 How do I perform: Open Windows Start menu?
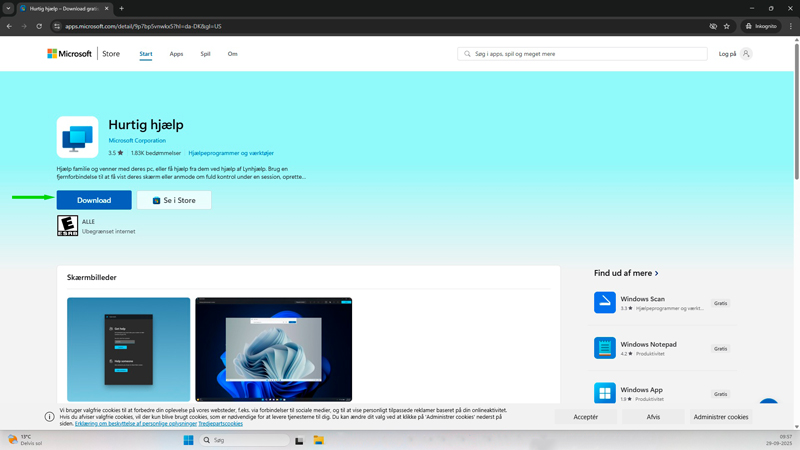coord(188,440)
